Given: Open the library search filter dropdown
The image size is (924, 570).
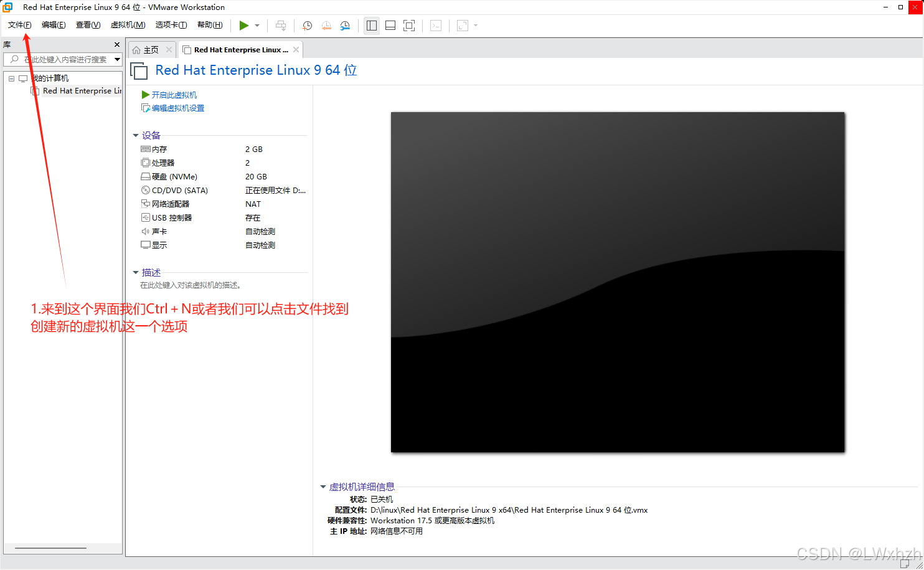Looking at the screenshot, I should [117, 59].
